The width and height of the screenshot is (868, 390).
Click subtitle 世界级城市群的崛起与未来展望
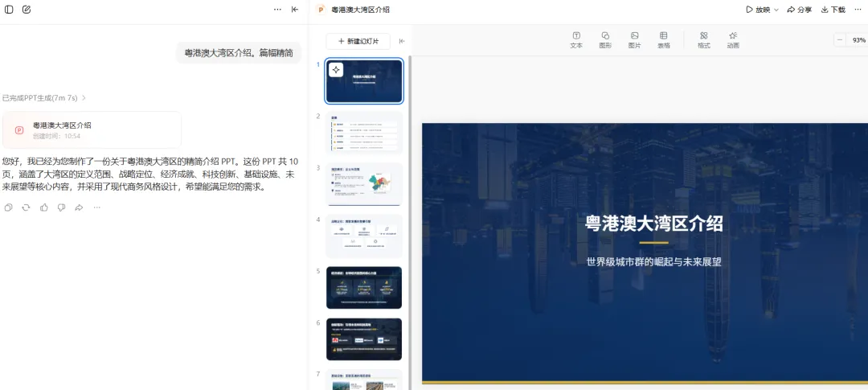click(653, 262)
